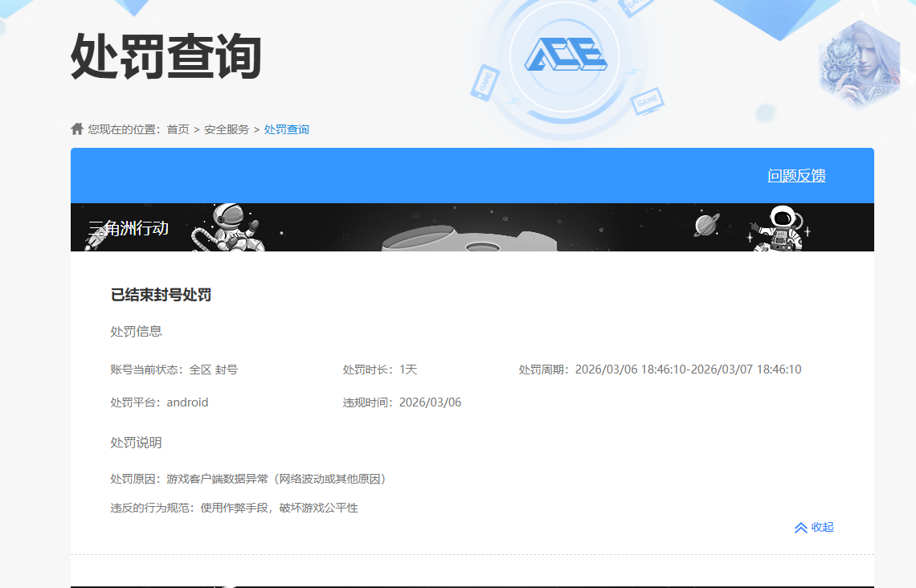Click the waving astronaut on the left of the banner
916x588 pixels.
[231, 227]
